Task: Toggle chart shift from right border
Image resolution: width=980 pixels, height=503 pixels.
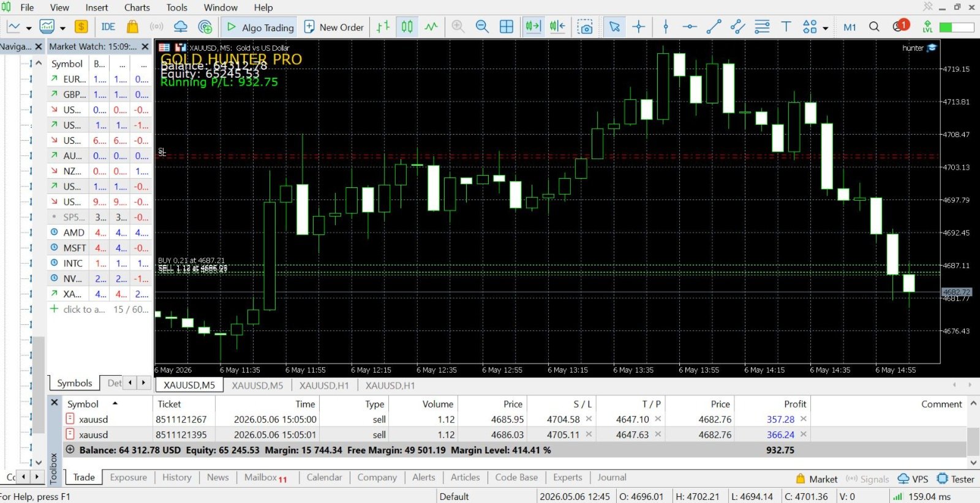Action: click(x=557, y=27)
